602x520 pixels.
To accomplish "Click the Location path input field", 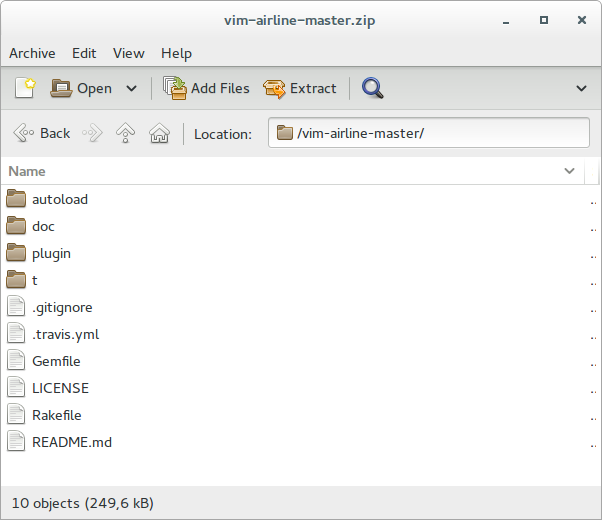I will (428, 133).
